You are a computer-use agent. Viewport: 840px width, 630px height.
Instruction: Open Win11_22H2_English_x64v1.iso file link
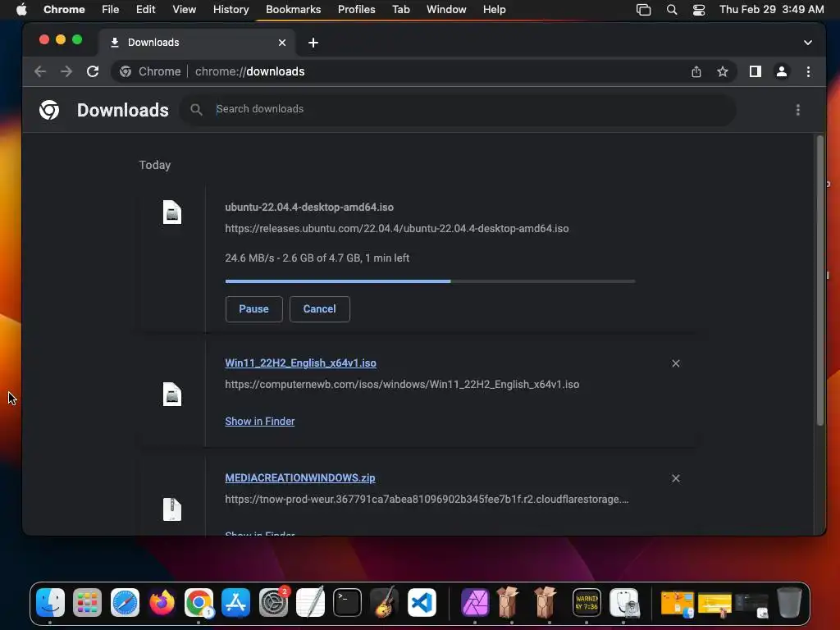pyautogui.click(x=300, y=363)
